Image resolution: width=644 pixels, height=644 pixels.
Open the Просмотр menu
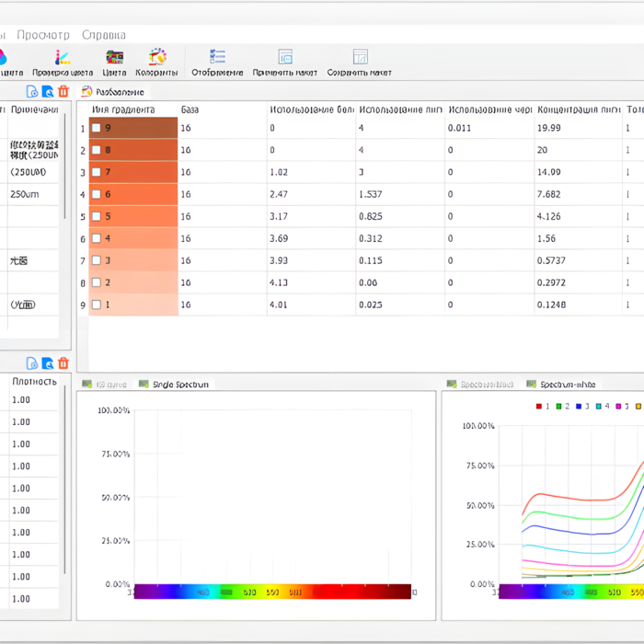click(x=43, y=35)
